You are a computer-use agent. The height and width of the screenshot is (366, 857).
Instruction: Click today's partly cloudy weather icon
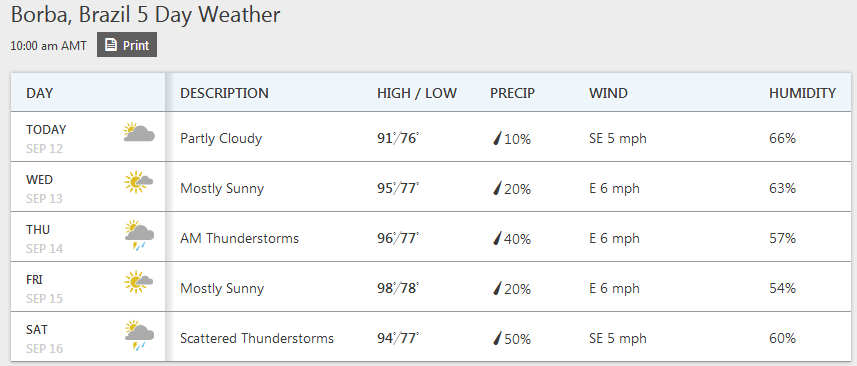pyautogui.click(x=139, y=133)
